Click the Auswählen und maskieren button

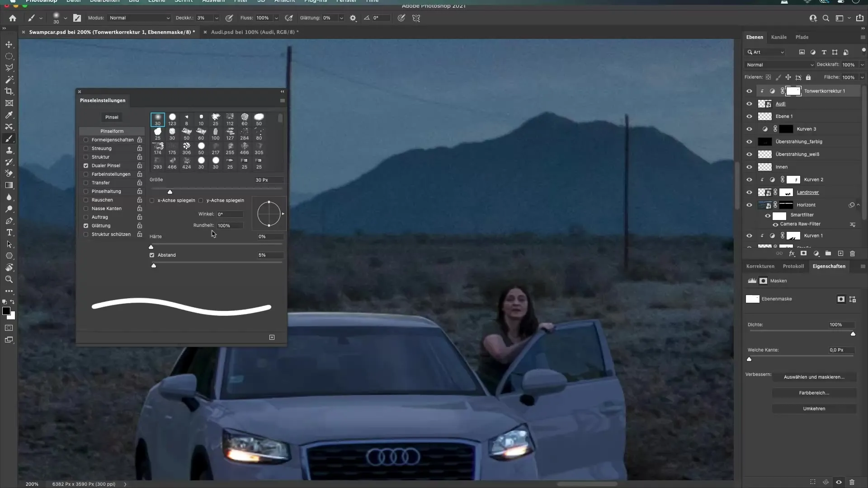coord(815,377)
